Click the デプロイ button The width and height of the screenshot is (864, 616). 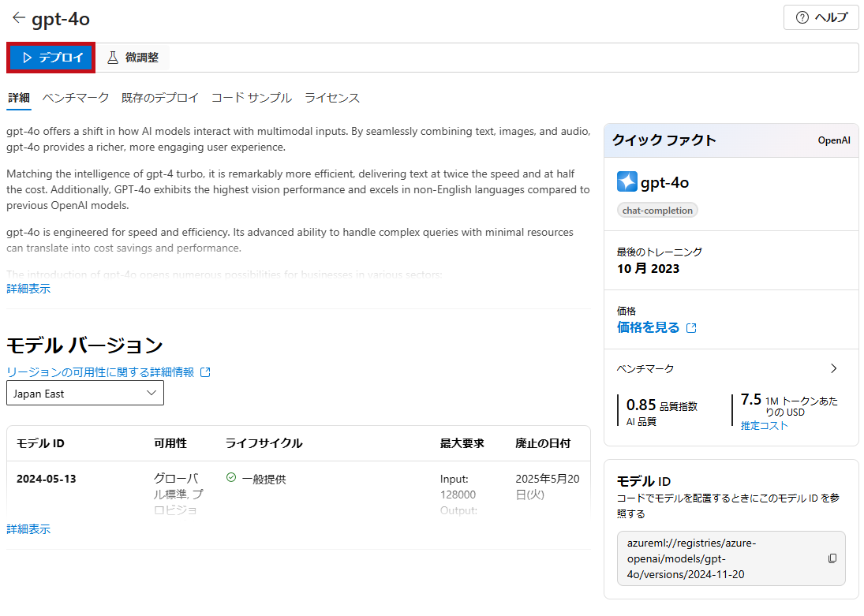click(x=51, y=58)
